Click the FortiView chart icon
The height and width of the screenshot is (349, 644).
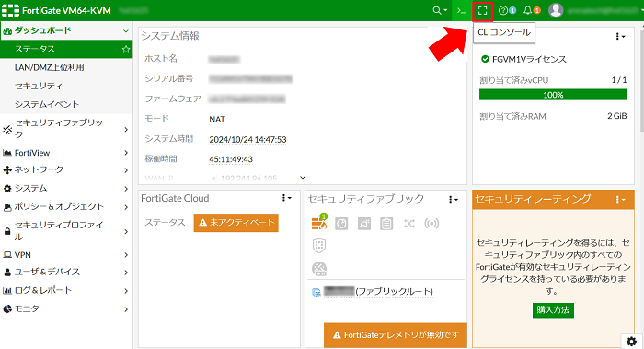(7, 153)
